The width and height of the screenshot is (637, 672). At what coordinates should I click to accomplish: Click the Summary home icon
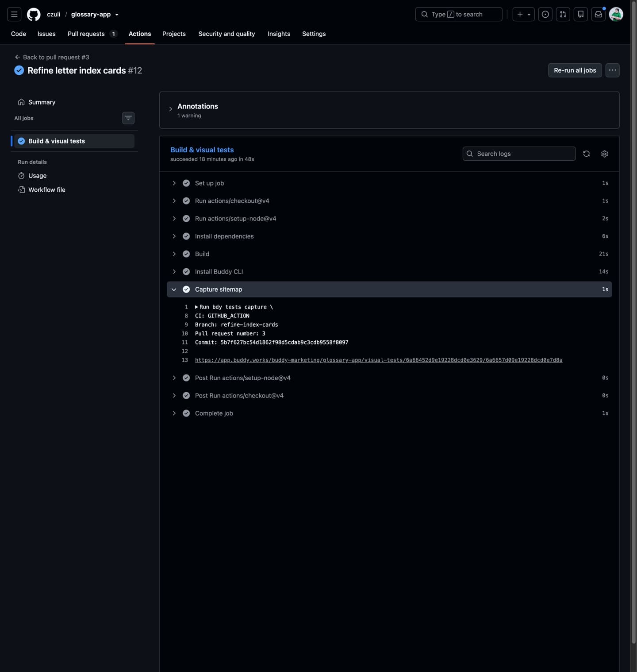[21, 102]
